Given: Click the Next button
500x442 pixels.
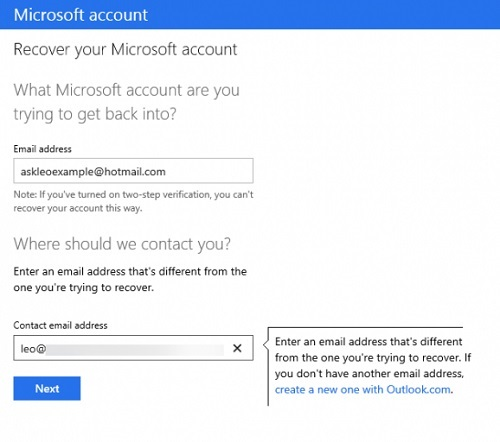Looking at the screenshot, I should 47,388.
